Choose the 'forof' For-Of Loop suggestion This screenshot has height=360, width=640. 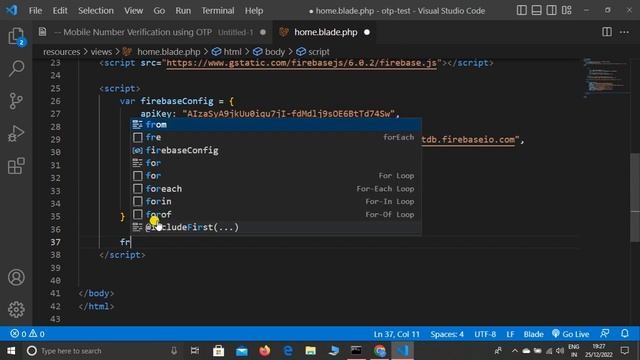click(x=276, y=214)
